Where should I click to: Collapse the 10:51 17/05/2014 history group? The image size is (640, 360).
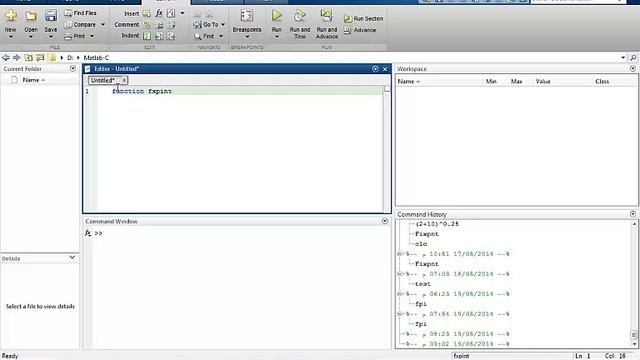(x=400, y=254)
